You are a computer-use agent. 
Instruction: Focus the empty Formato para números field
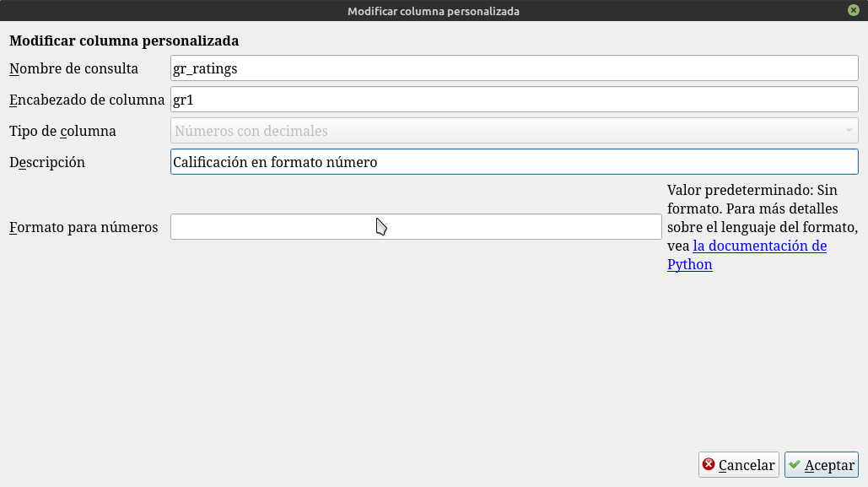[416, 227]
